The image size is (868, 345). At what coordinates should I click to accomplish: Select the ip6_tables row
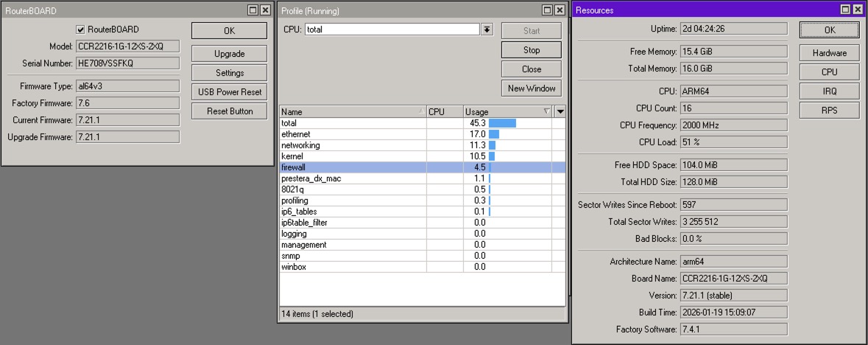423,212
